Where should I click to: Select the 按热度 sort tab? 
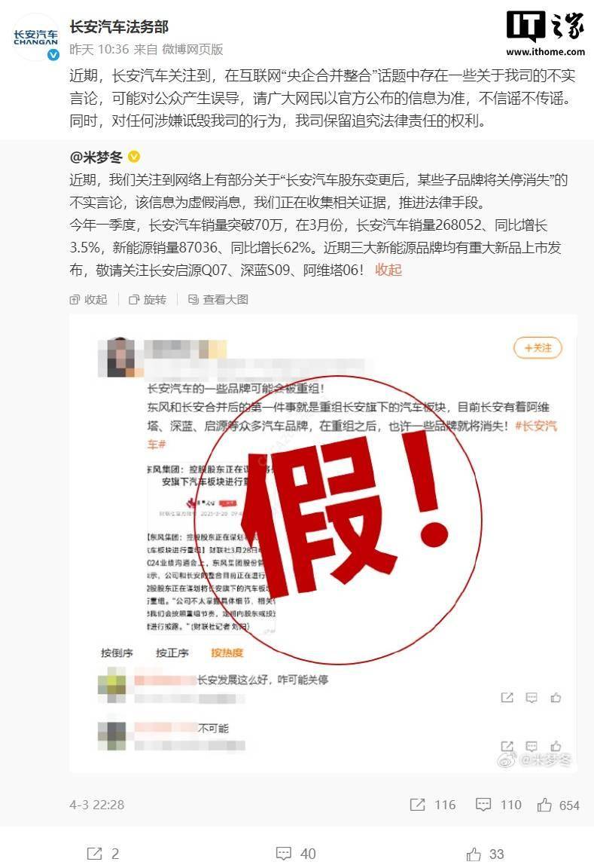point(227,653)
